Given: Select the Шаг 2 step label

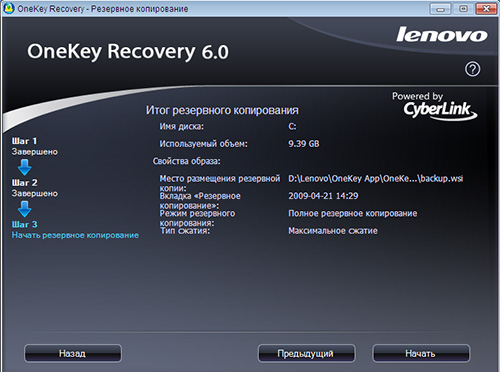Looking at the screenshot, I should [24, 183].
